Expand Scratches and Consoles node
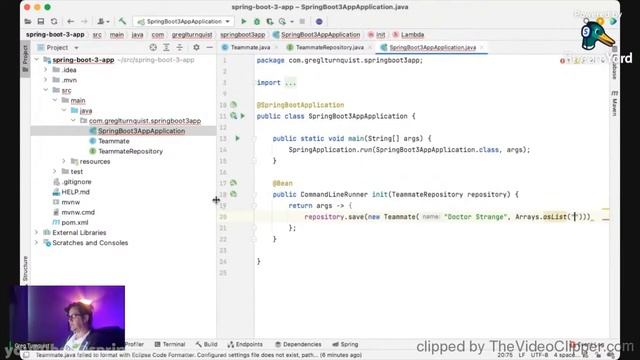The width and height of the screenshot is (640, 360). click(37, 243)
